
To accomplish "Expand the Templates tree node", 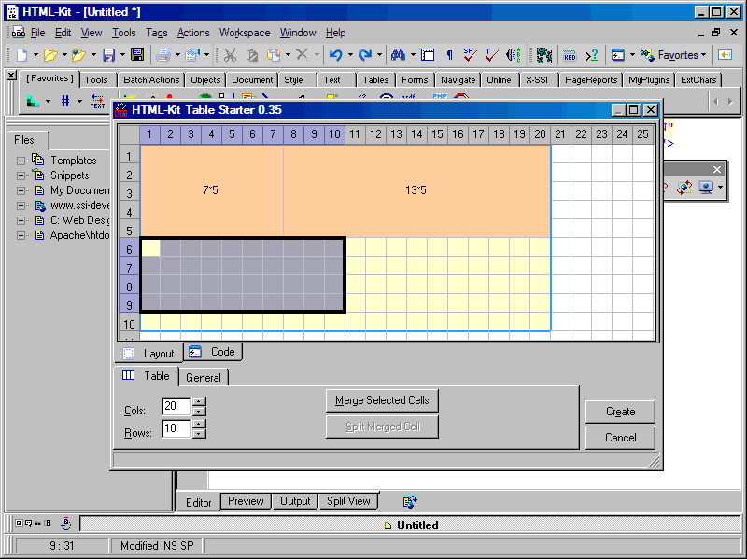I will [21, 161].
